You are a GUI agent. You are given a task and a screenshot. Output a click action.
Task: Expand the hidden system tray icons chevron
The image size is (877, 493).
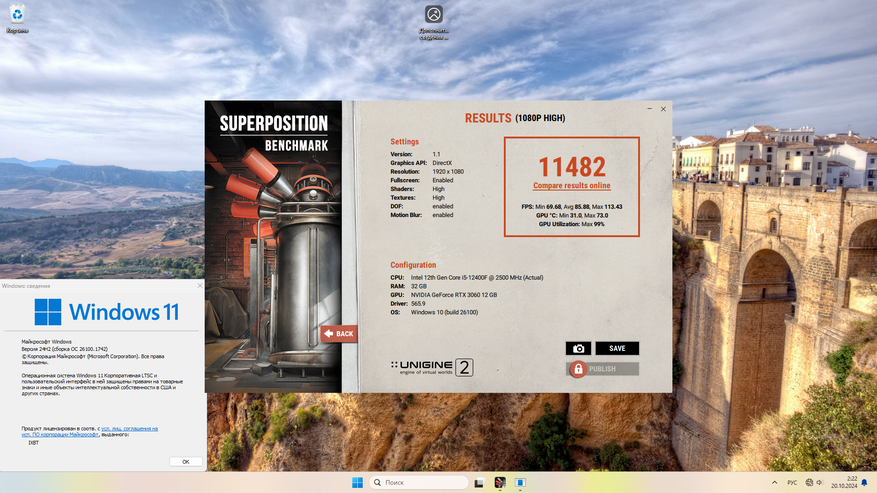(x=775, y=482)
